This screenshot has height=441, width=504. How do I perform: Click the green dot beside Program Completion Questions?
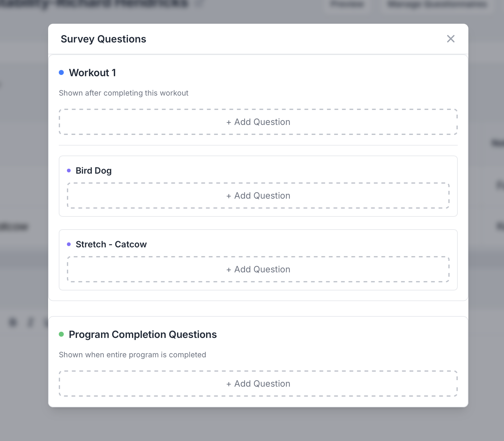click(62, 334)
